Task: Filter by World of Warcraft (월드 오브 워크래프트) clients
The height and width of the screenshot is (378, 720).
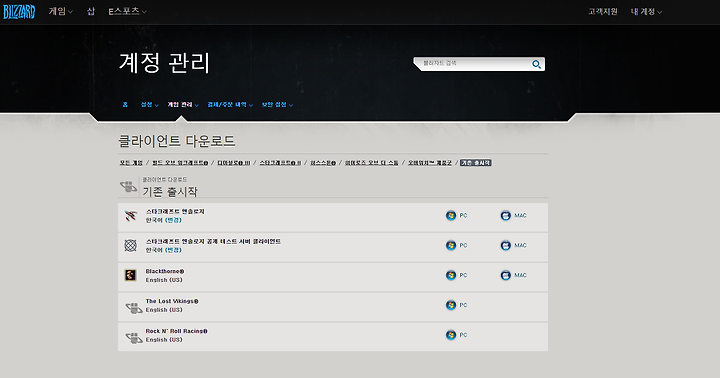Action: coord(180,163)
